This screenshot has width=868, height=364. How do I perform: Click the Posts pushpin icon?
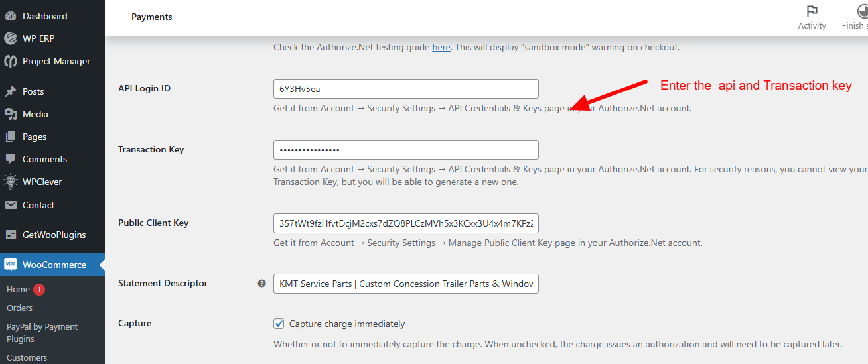pyautogui.click(x=11, y=91)
